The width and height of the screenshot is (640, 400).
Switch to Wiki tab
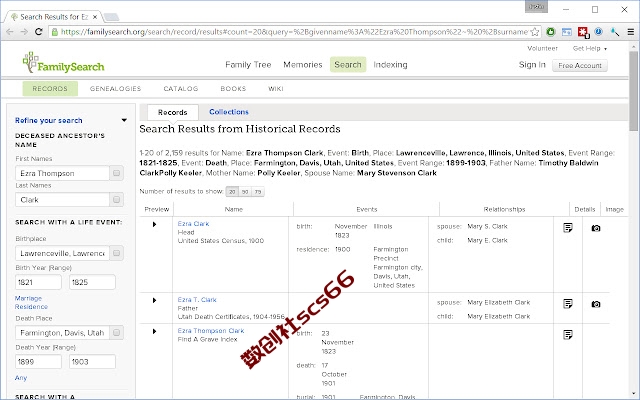point(276,89)
